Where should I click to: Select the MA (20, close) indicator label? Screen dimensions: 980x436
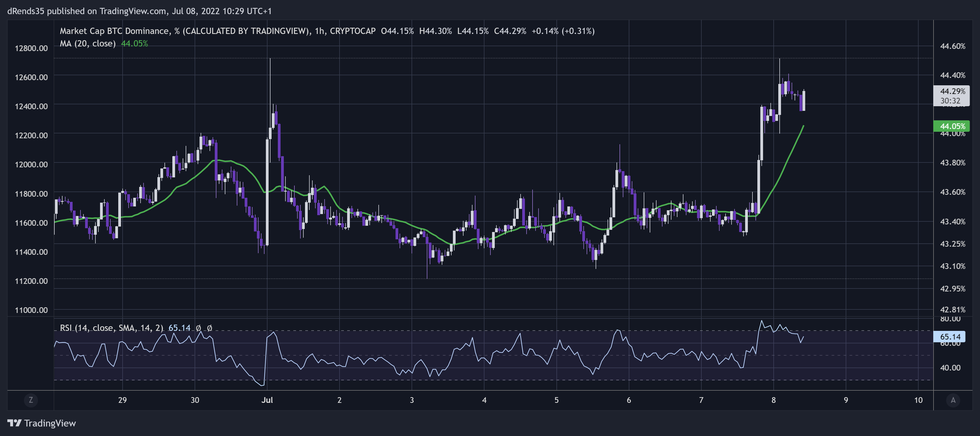pyautogui.click(x=88, y=43)
